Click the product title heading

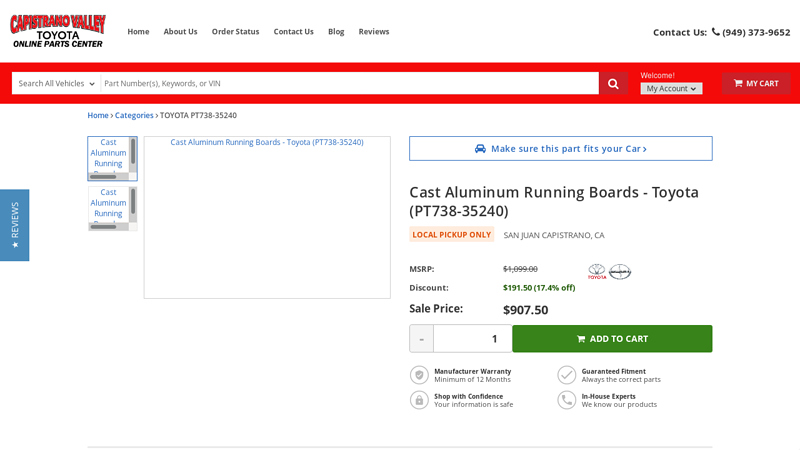pos(554,202)
